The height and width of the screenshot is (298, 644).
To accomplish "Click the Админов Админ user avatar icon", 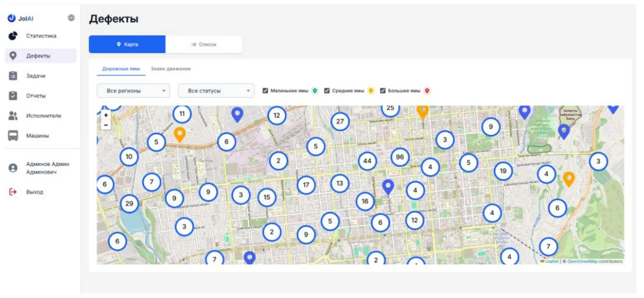I will click(x=13, y=168).
